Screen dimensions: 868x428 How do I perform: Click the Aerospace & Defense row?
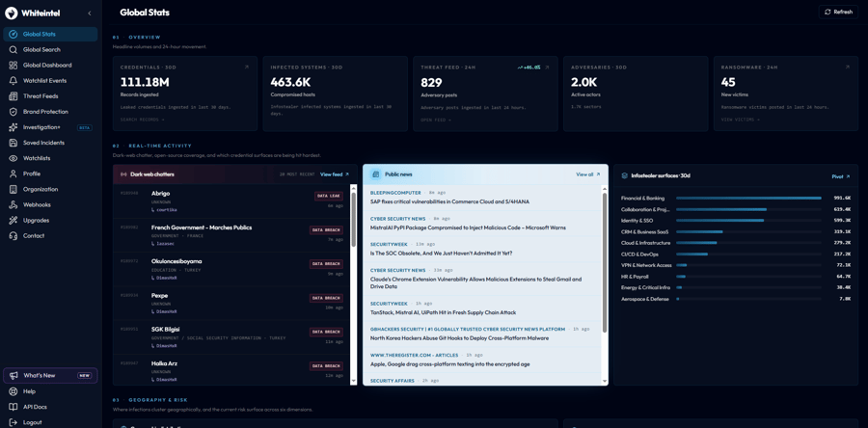coord(736,299)
